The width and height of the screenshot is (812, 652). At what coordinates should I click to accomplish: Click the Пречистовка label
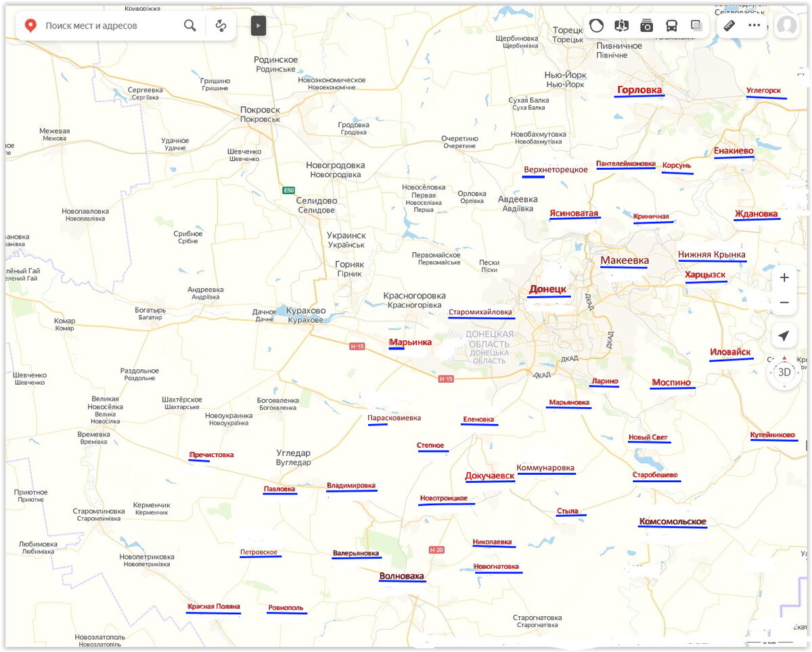pyautogui.click(x=212, y=455)
